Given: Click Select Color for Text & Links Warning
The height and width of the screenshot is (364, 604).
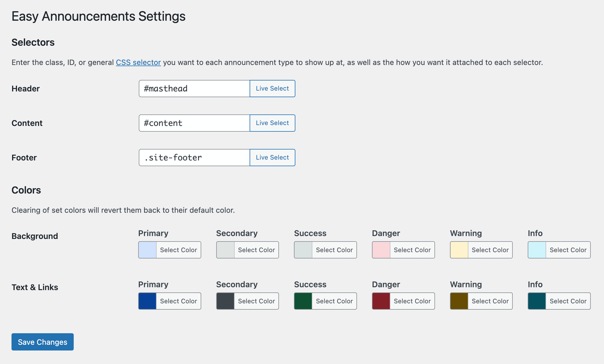Looking at the screenshot, I should pos(490,301).
